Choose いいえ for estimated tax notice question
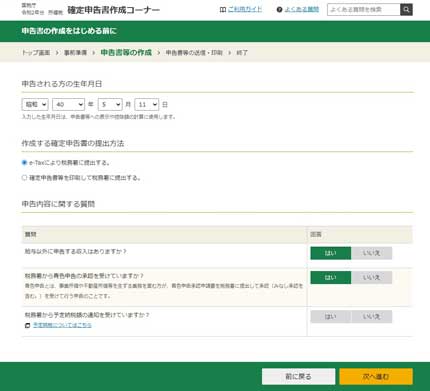430x391 pixels. point(371,317)
